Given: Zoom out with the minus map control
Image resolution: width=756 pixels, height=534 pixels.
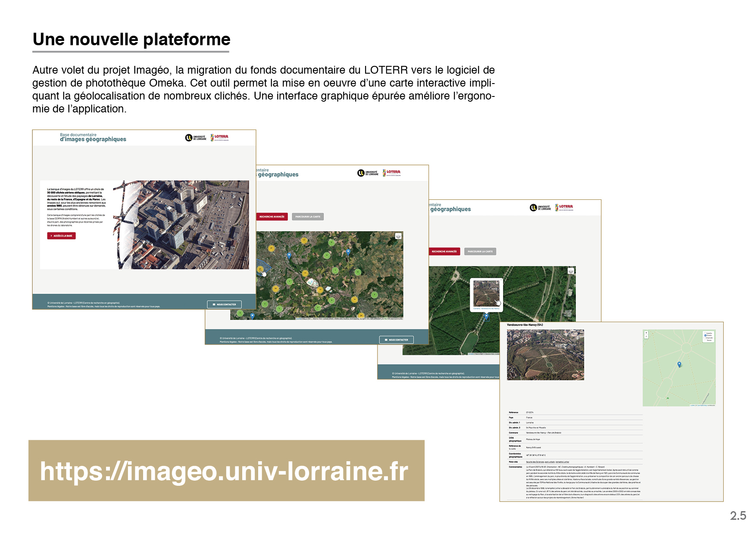Looking at the screenshot, I should click(646, 336).
